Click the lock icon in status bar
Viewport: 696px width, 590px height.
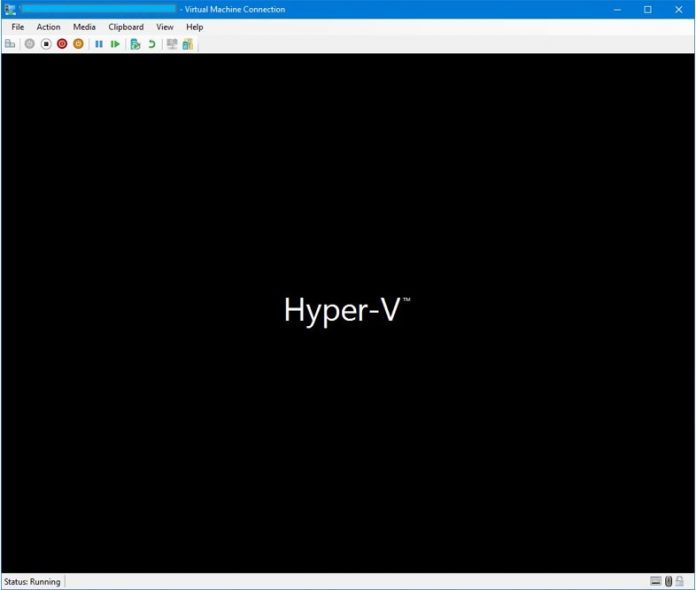(680, 581)
